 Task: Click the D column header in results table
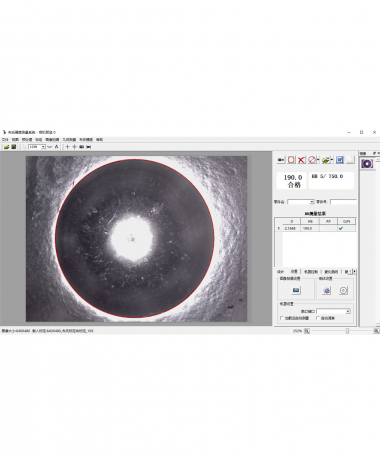292,221
